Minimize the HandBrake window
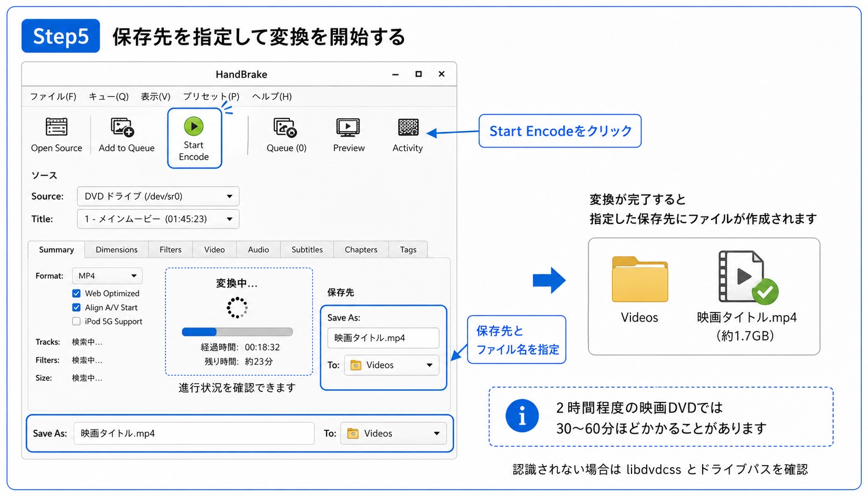Image resolution: width=868 pixels, height=496 pixels. pos(396,74)
